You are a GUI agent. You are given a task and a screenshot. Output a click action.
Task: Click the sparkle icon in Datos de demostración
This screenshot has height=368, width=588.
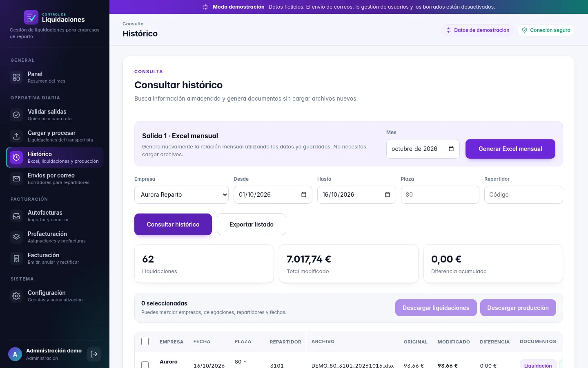448,30
